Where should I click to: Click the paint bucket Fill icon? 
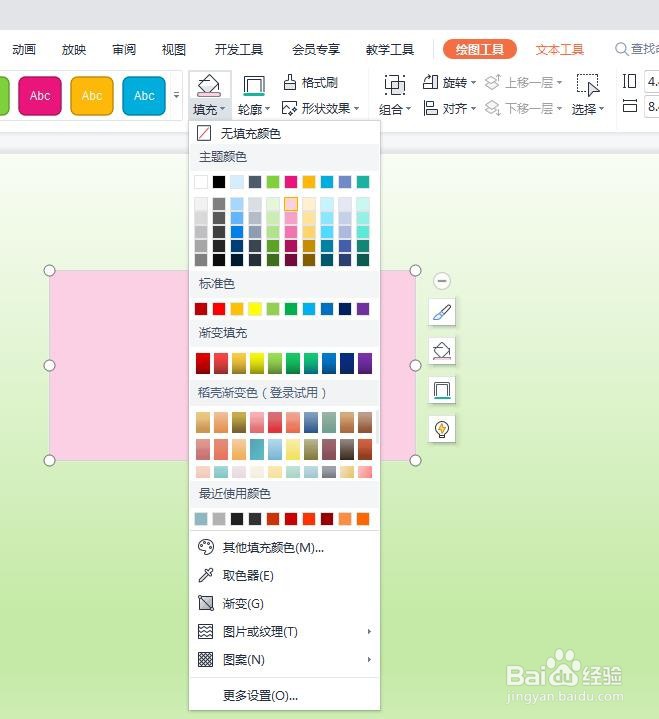click(209, 85)
